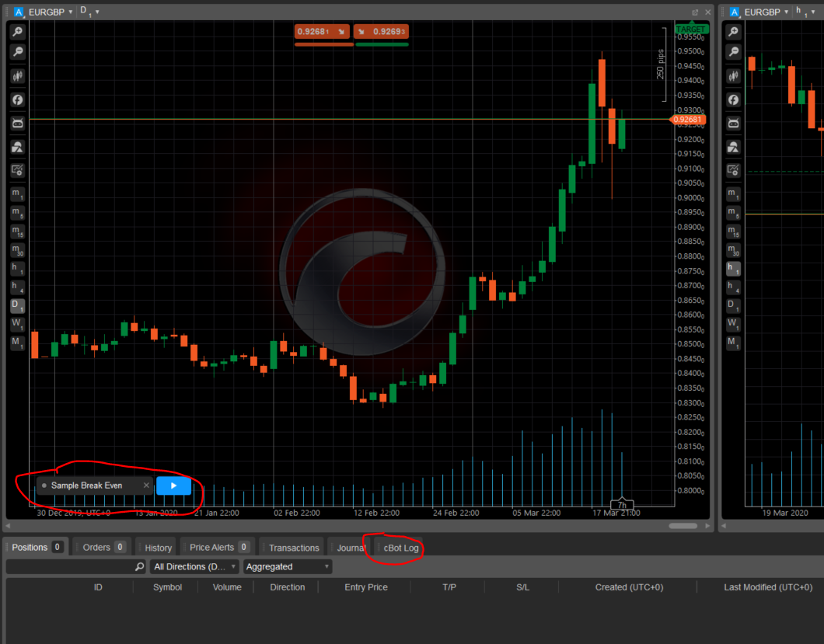Screen dimensions: 824x644
Task: Open the Price Alerts tab
Action: [x=218, y=548]
